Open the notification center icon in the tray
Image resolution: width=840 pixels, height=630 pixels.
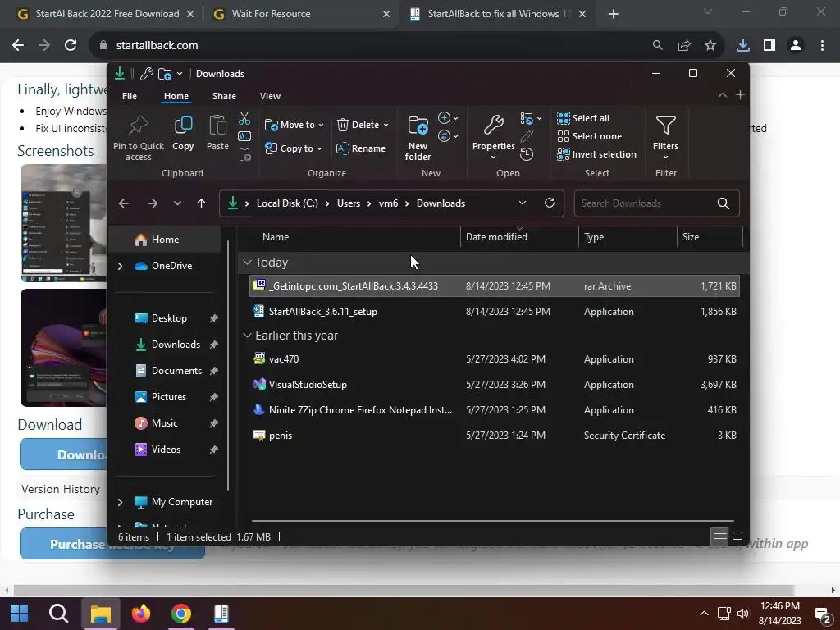click(822, 614)
